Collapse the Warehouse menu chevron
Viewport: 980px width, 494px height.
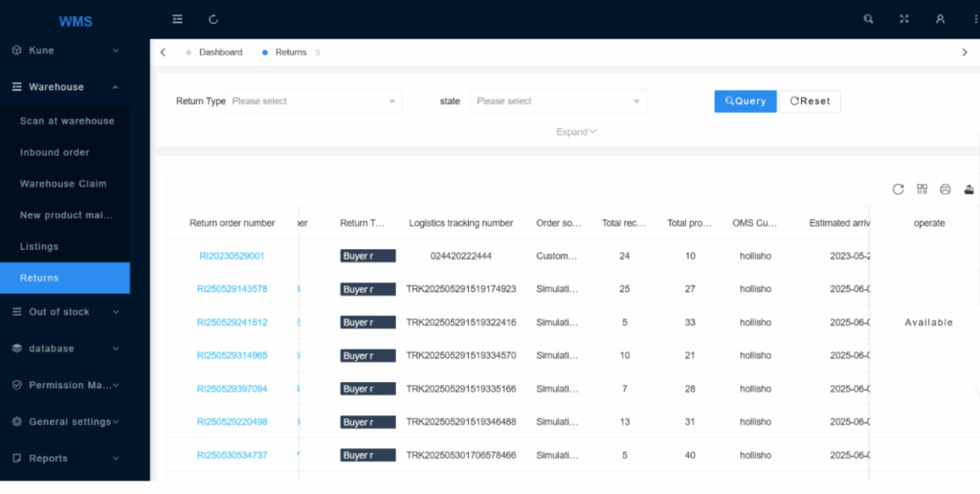116,87
